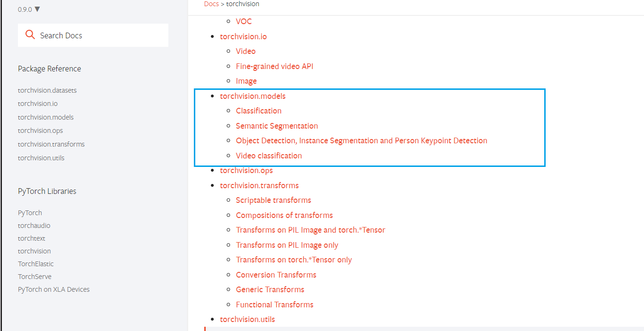The height and width of the screenshot is (331, 644).
Task: Open Object Detection, Instance Segmentation link
Action: click(x=361, y=140)
